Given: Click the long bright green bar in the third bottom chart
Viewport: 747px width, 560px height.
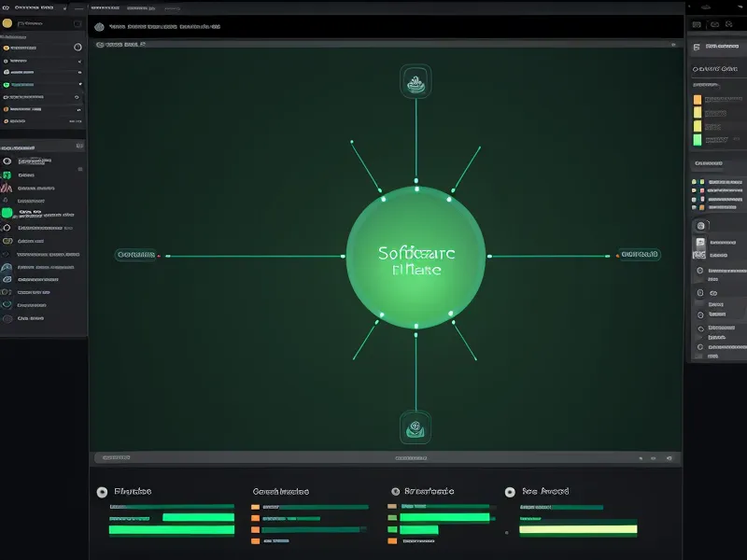Looking at the screenshot, I should (444, 518).
